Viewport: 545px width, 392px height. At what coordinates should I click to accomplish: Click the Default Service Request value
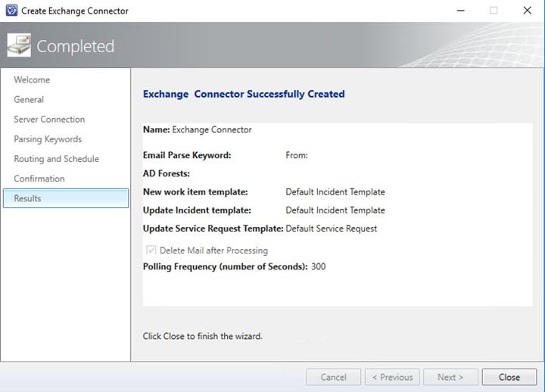coord(332,229)
